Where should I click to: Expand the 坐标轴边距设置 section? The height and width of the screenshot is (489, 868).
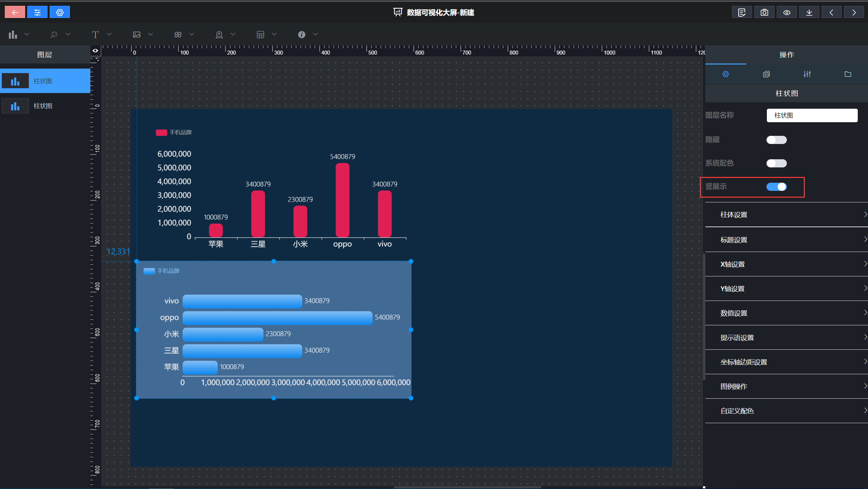786,362
